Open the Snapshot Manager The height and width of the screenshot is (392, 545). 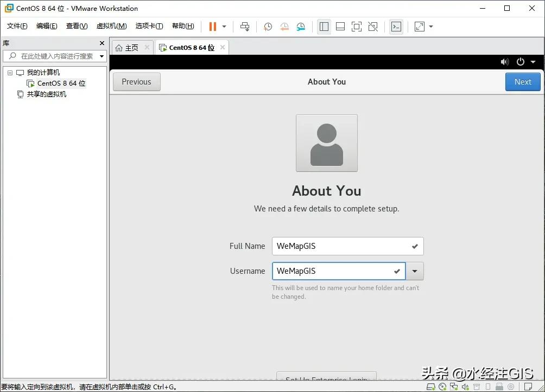click(300, 26)
